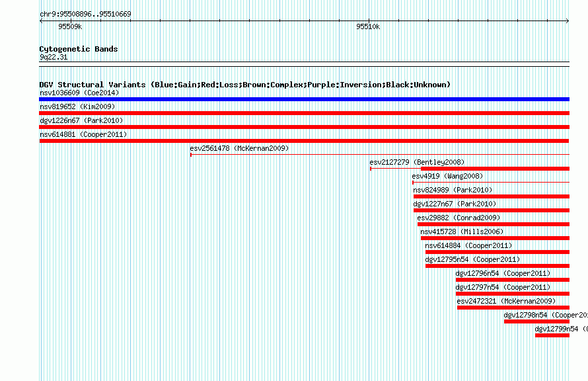Click the short red bar under dgv12799n54
Image resolution: width=588 pixels, height=381 pixels.
pyautogui.click(x=552, y=335)
